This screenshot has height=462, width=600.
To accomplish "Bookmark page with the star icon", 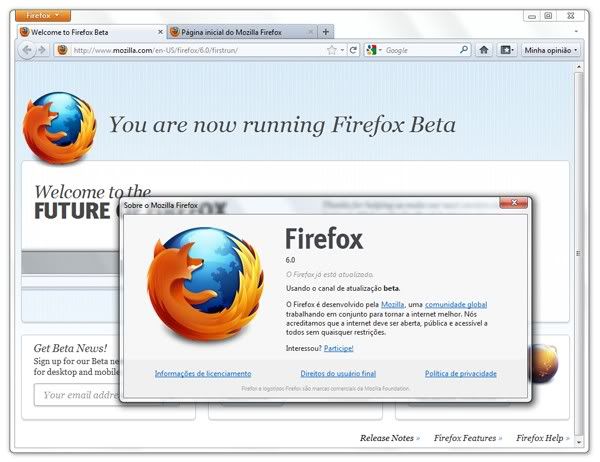I will (x=332, y=50).
